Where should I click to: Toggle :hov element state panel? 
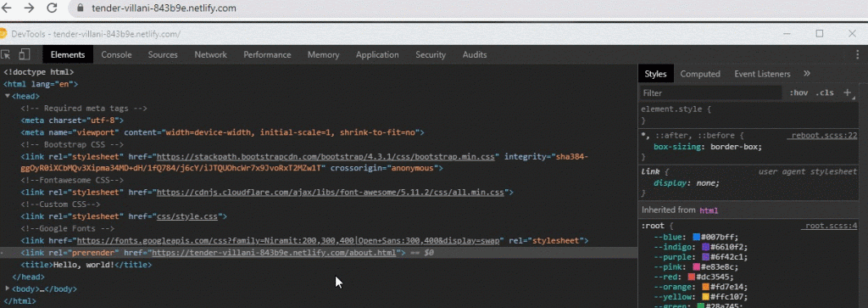[x=798, y=92]
